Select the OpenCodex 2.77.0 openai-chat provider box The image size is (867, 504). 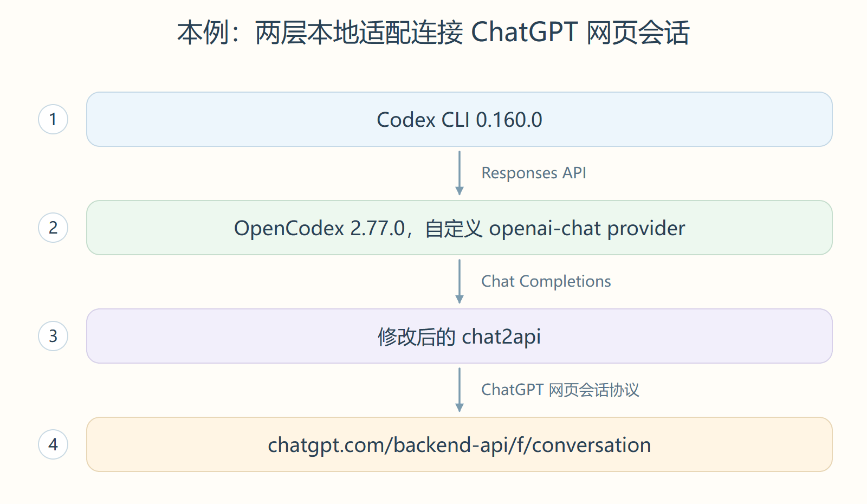(460, 228)
